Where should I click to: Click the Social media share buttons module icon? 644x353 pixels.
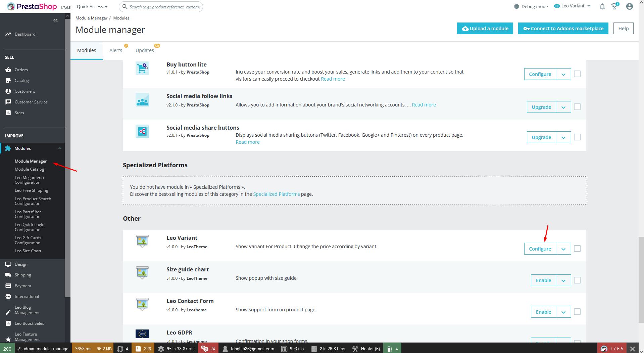pyautogui.click(x=142, y=131)
